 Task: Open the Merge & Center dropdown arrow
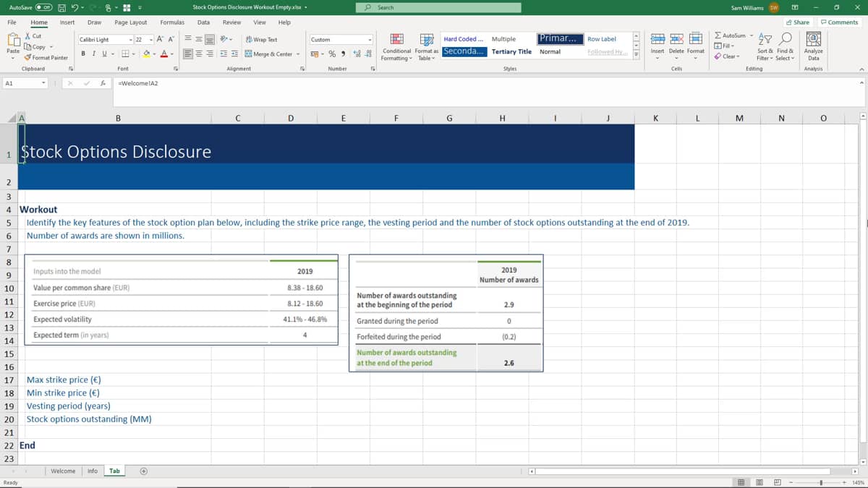click(298, 53)
